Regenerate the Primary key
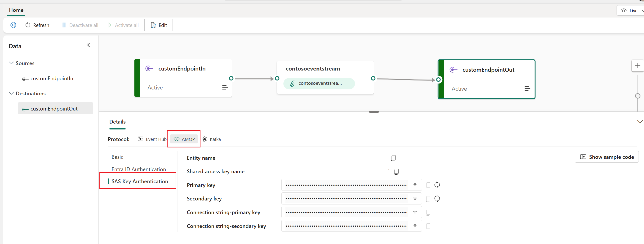 [x=437, y=185]
